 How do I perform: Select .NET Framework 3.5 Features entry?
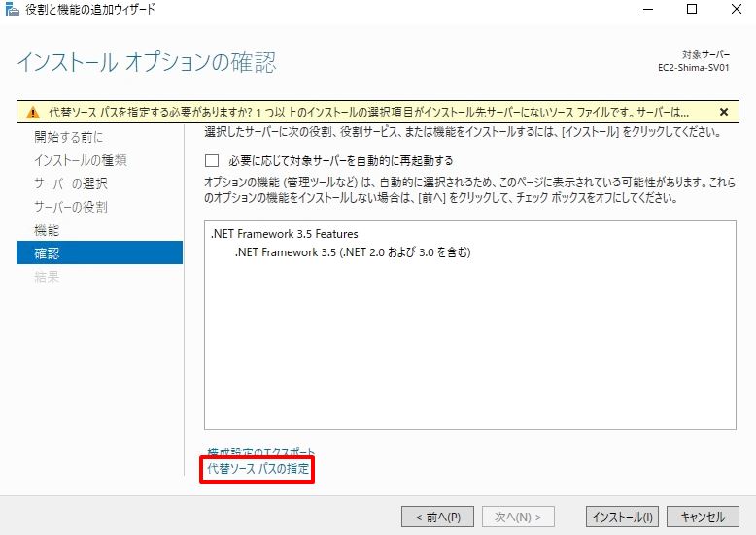(x=285, y=234)
